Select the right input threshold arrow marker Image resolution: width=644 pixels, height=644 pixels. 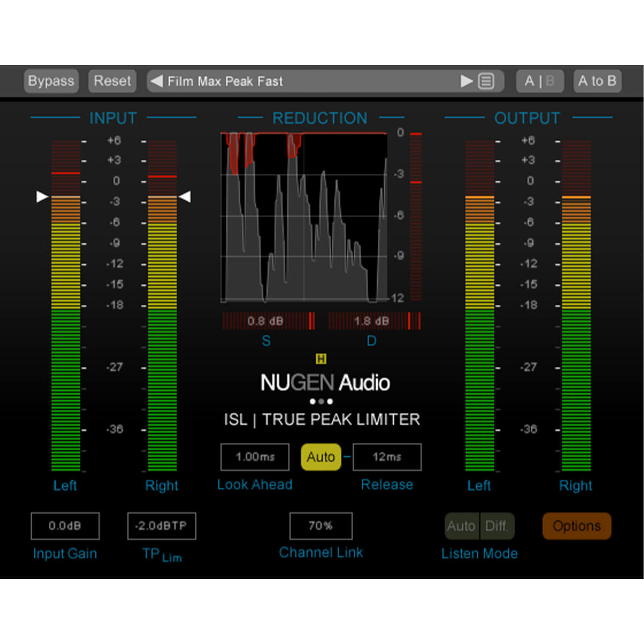tap(185, 197)
